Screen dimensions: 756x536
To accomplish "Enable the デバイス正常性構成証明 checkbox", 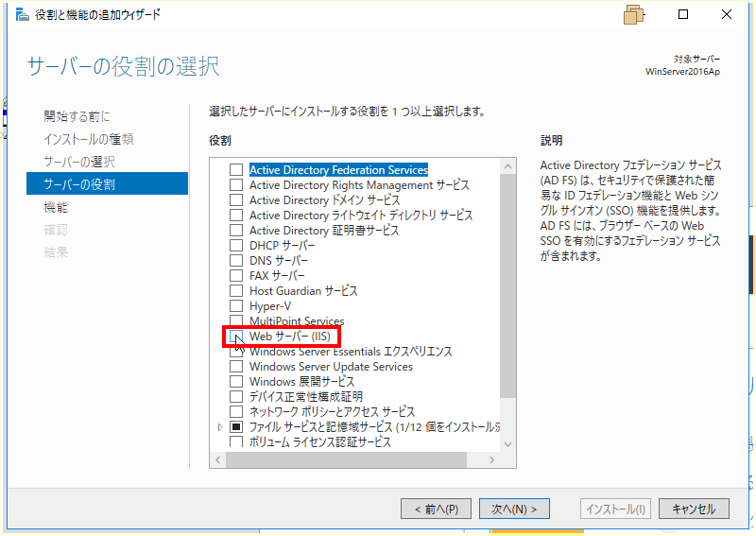I will coord(235,397).
